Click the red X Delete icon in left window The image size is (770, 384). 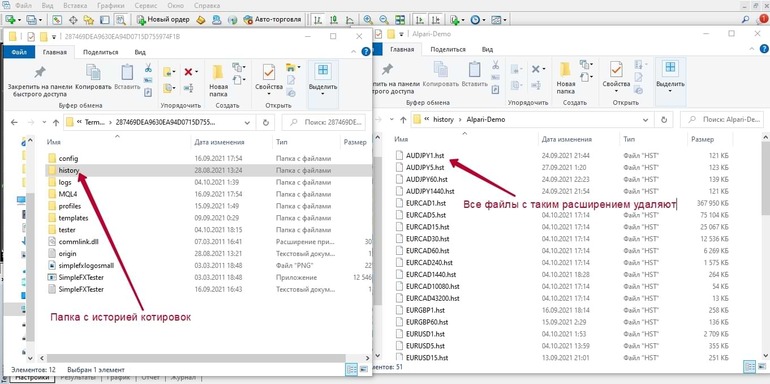pos(188,72)
